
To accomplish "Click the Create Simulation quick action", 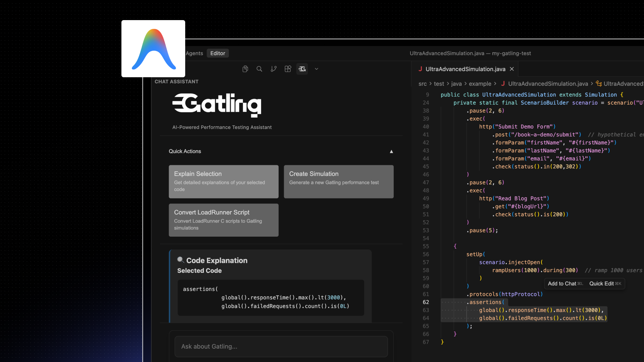I will point(338,181).
